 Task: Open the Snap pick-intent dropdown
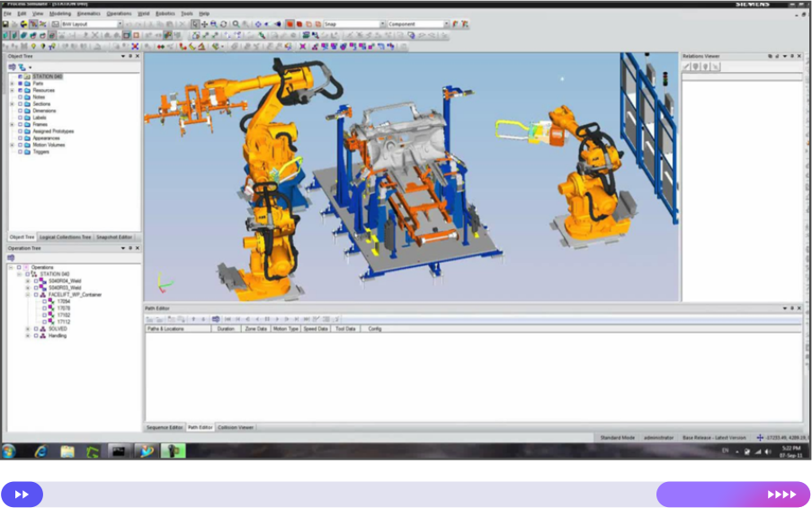[382, 24]
